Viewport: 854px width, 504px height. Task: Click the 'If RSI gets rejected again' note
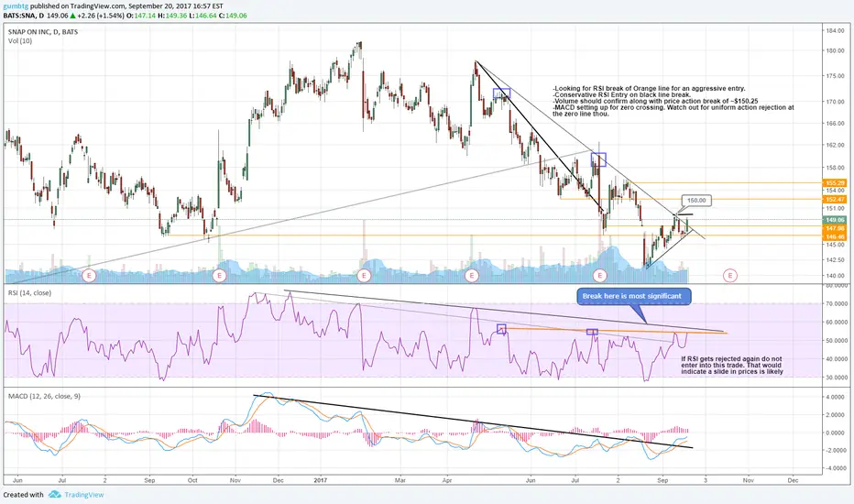(x=732, y=366)
